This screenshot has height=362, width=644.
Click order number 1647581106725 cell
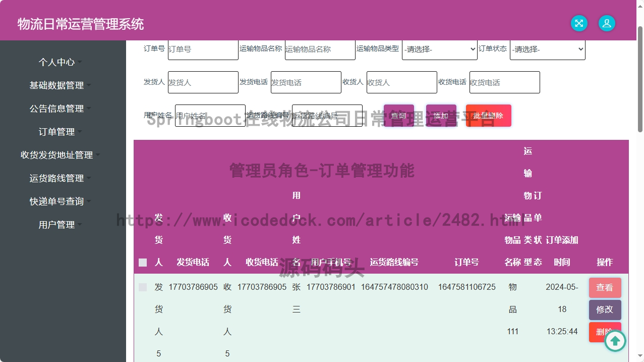pos(466,287)
